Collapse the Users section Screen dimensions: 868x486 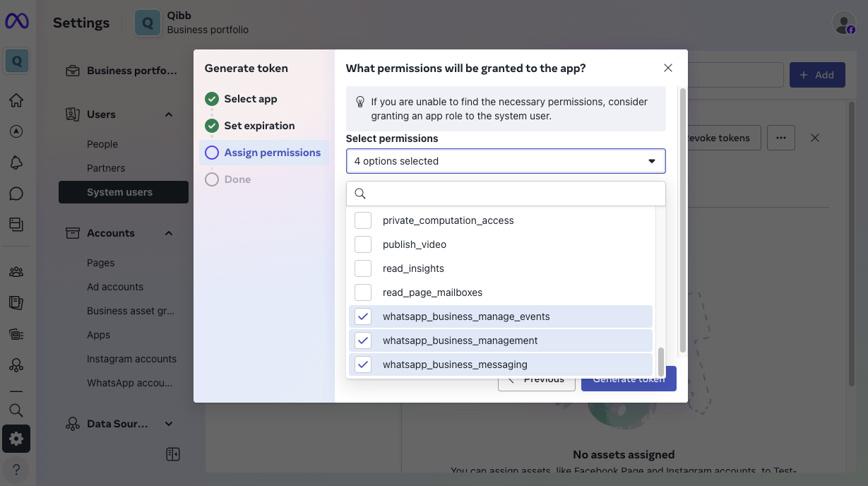click(x=168, y=114)
